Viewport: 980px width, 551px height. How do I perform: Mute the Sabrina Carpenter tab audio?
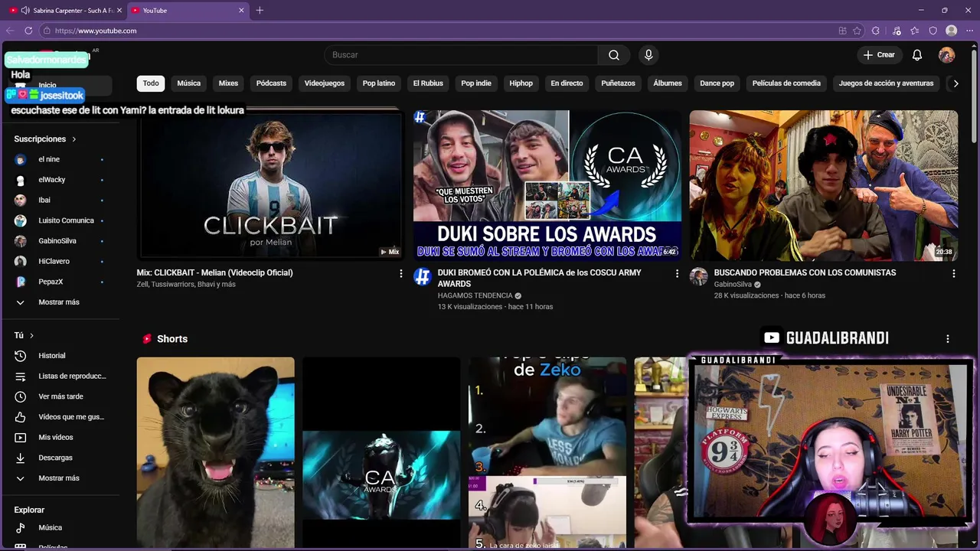(25, 10)
